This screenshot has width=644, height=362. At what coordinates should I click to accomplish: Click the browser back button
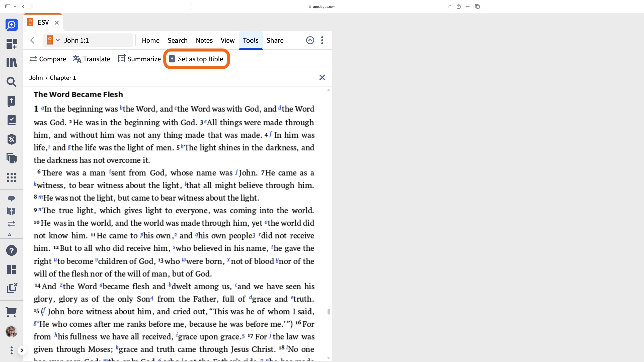[x=23, y=7]
